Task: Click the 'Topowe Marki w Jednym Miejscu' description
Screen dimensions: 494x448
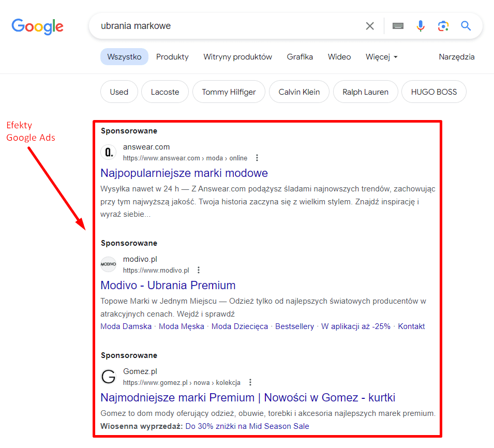Action: click(x=263, y=307)
